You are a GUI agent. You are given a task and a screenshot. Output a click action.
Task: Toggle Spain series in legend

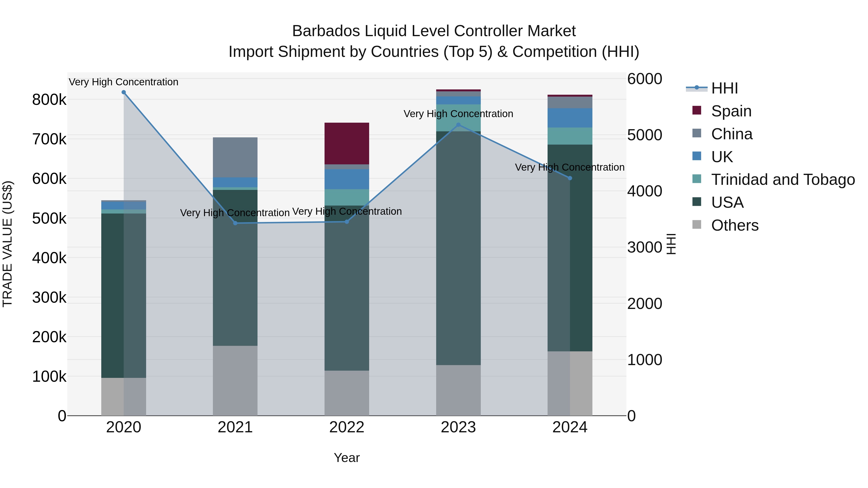pyautogui.click(x=721, y=111)
